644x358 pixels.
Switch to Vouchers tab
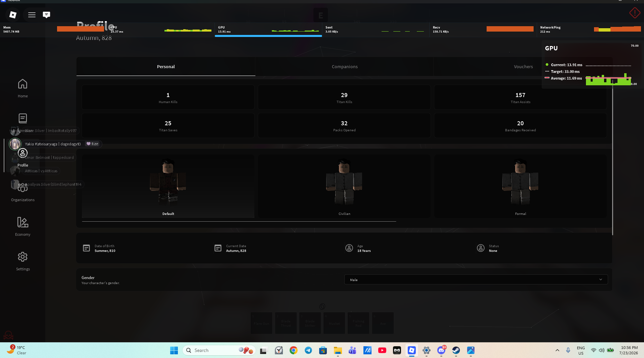tap(523, 66)
